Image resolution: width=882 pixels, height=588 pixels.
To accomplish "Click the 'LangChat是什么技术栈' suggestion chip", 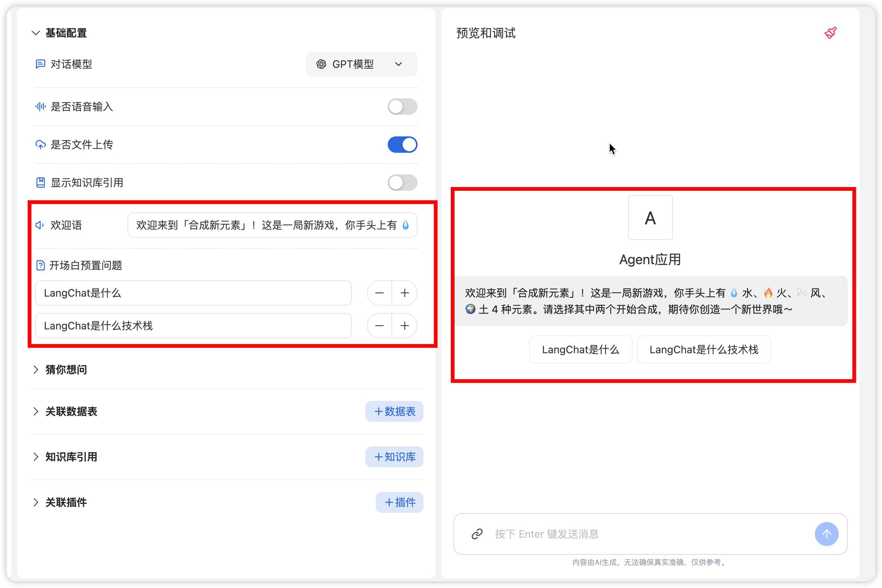I will pyautogui.click(x=703, y=350).
